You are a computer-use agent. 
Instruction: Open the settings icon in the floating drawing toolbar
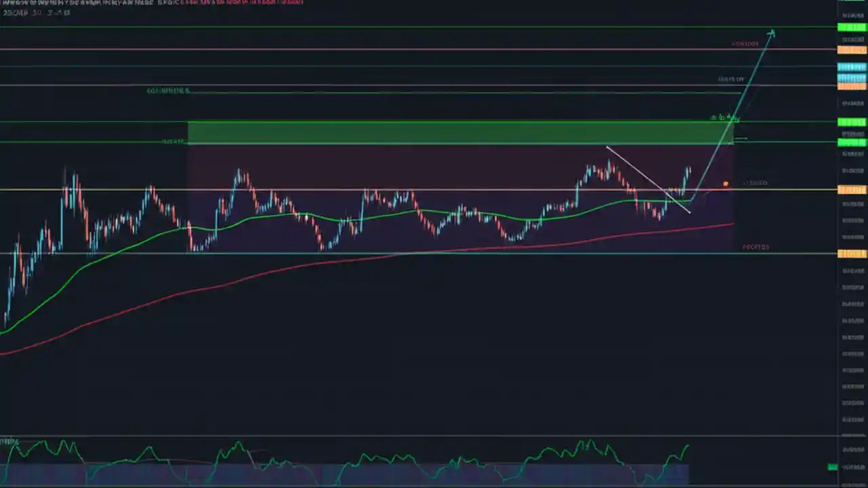pos(713,117)
